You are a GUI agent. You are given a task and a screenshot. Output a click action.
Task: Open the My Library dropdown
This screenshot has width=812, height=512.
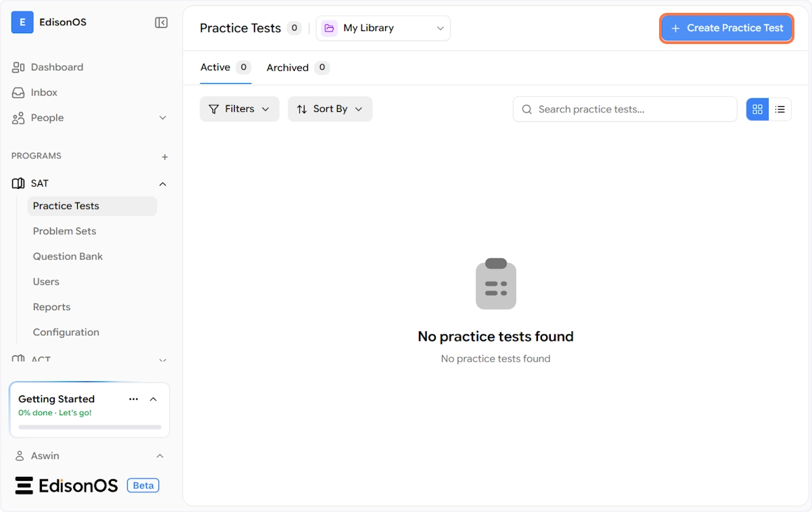click(383, 28)
